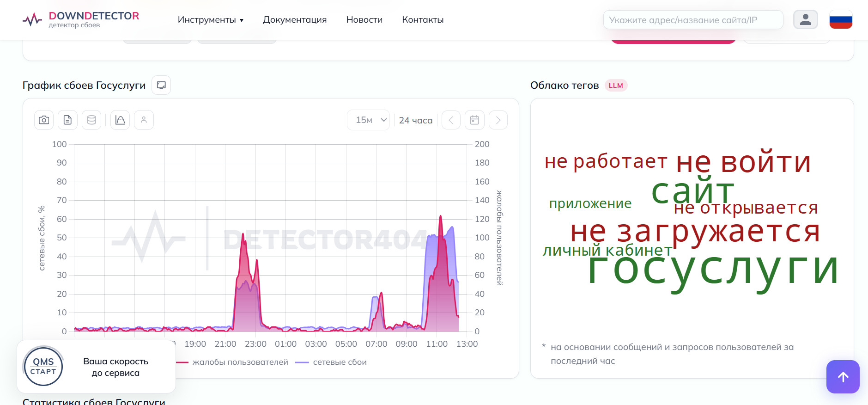The height and width of the screenshot is (405, 868).
Task: Click the fullscreen icon beside График сбоев Госуслуги
Action: tap(161, 85)
